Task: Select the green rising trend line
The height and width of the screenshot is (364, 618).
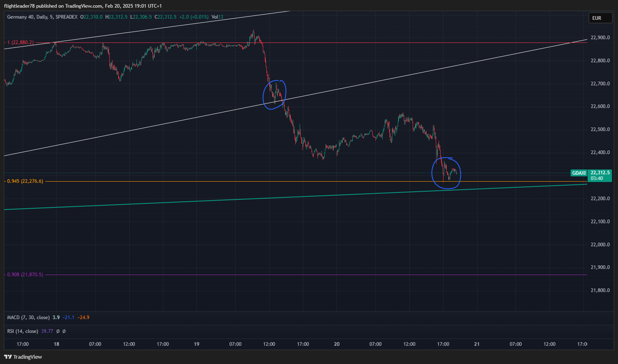Action: [x=296, y=196]
